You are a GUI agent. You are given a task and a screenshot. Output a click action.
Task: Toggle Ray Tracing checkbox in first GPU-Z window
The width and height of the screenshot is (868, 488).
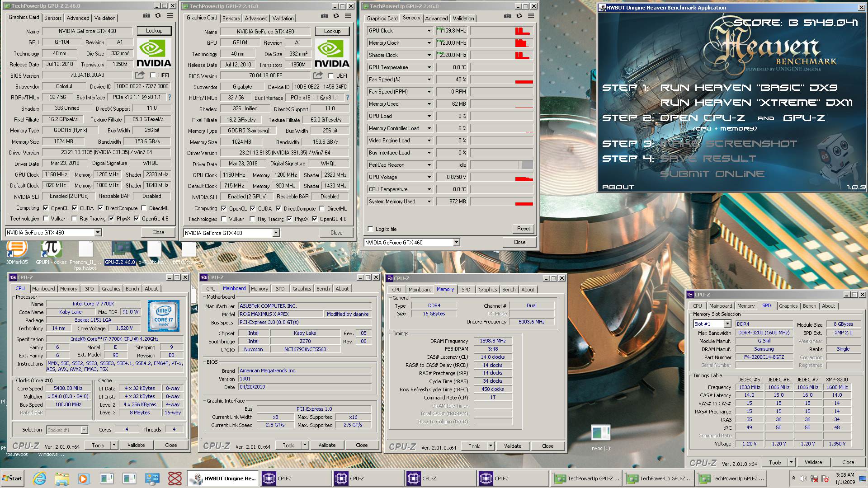74,219
